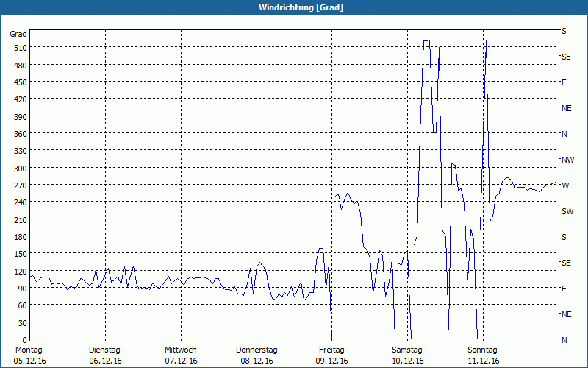Click the Freitag day label

(331, 350)
